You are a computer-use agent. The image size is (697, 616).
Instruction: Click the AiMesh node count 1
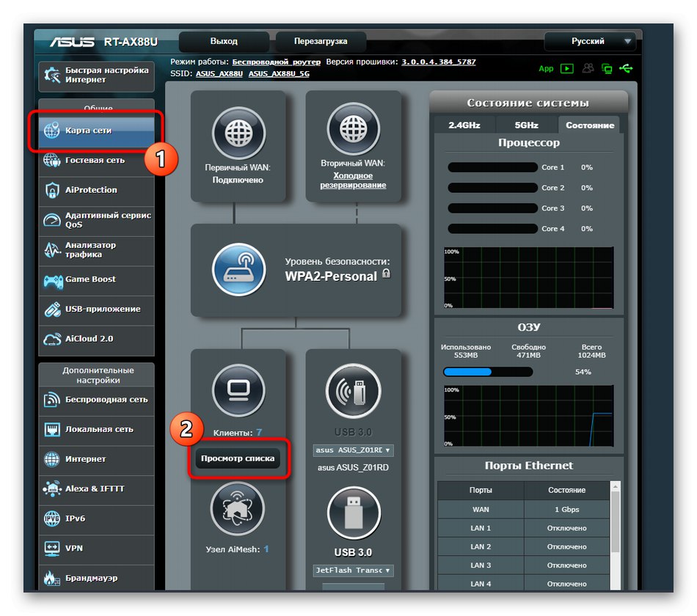266,549
